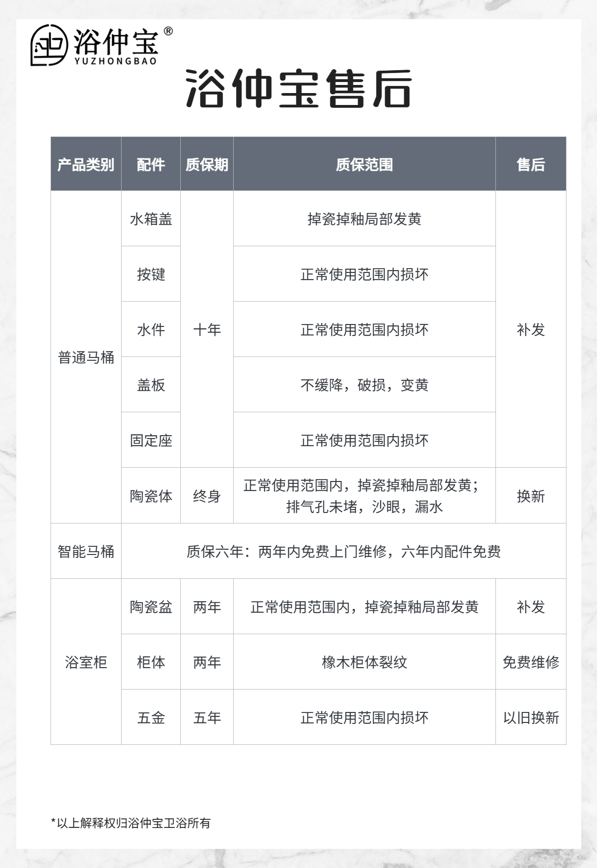Image resolution: width=597 pixels, height=868 pixels.
Task: Click 两年 in the 陶瓷盆 row
Action: (207, 607)
